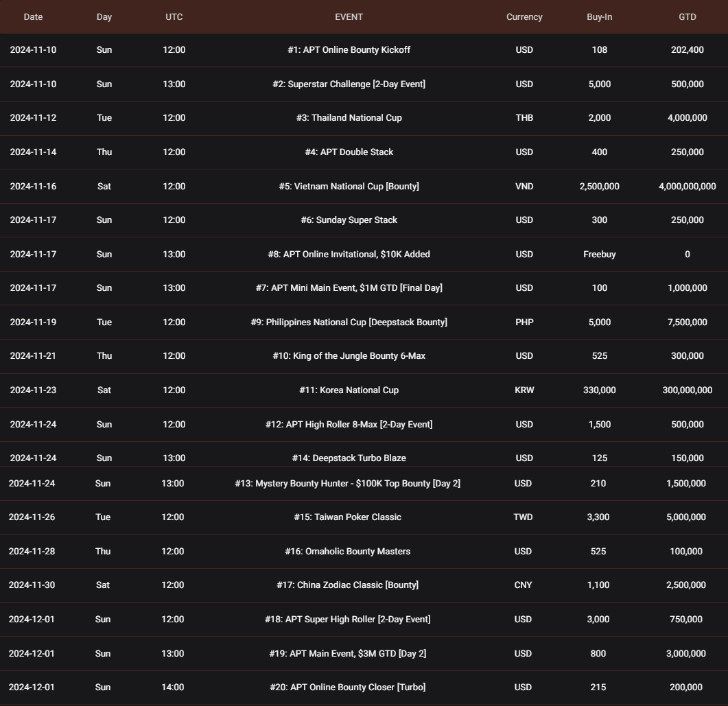This screenshot has height=706, width=728.
Task: Select #3: Thailand National Cup
Action: pos(349,118)
